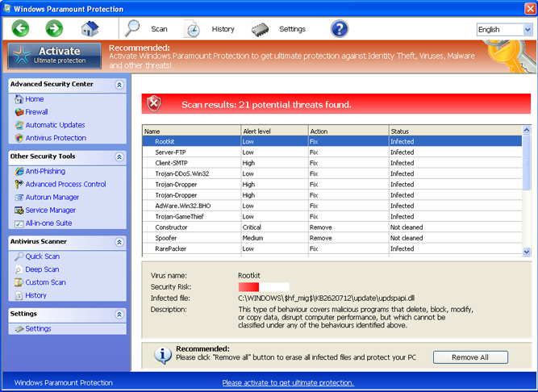Collapse the Other Security Tools panel
Image resolution: width=538 pixels, height=392 pixels.
[x=119, y=156]
